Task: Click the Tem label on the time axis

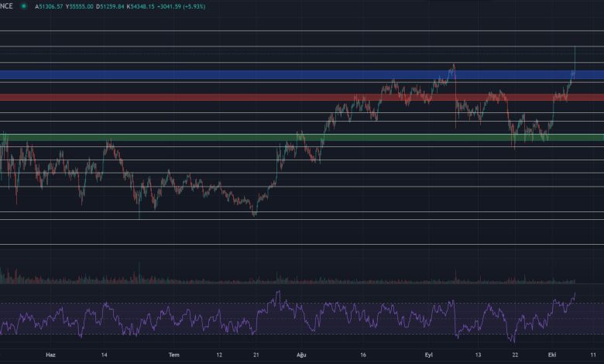Action: (174, 355)
